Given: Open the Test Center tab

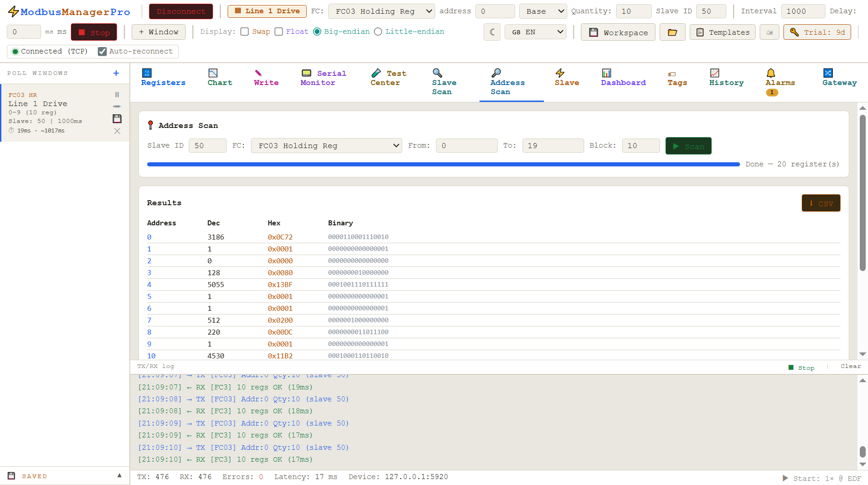Looking at the screenshot, I should coord(388,78).
